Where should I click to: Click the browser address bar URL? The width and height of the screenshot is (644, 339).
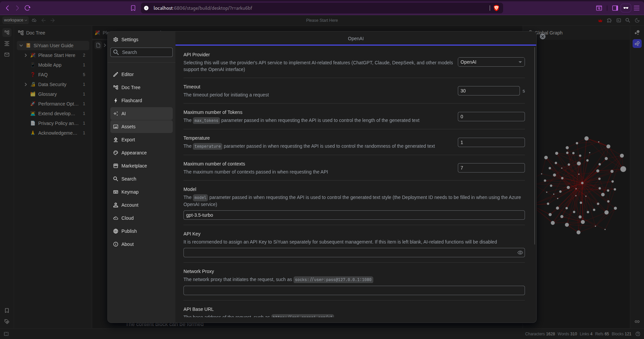[203, 8]
